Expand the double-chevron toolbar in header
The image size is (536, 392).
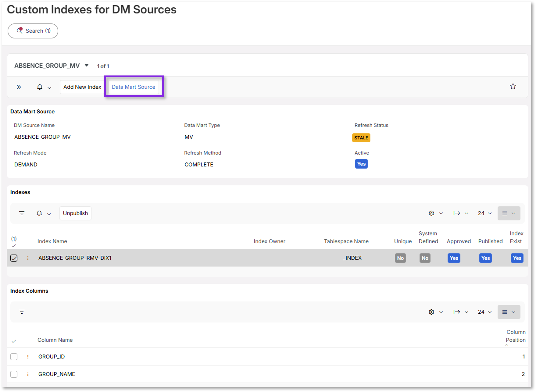(19, 87)
